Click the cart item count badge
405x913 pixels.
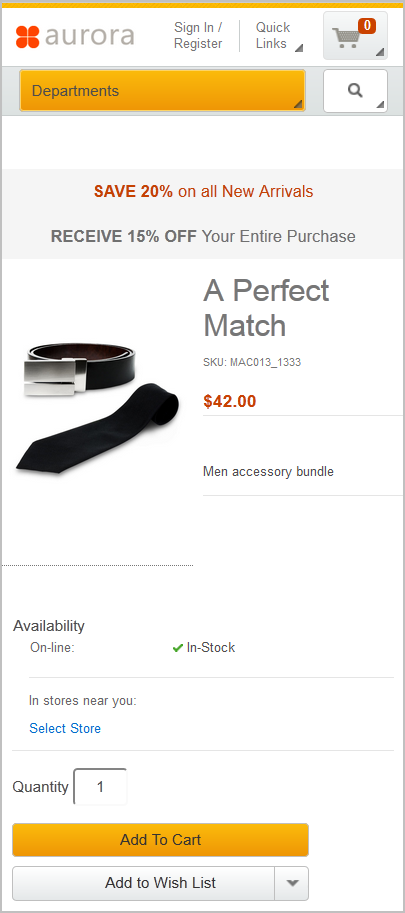367,26
